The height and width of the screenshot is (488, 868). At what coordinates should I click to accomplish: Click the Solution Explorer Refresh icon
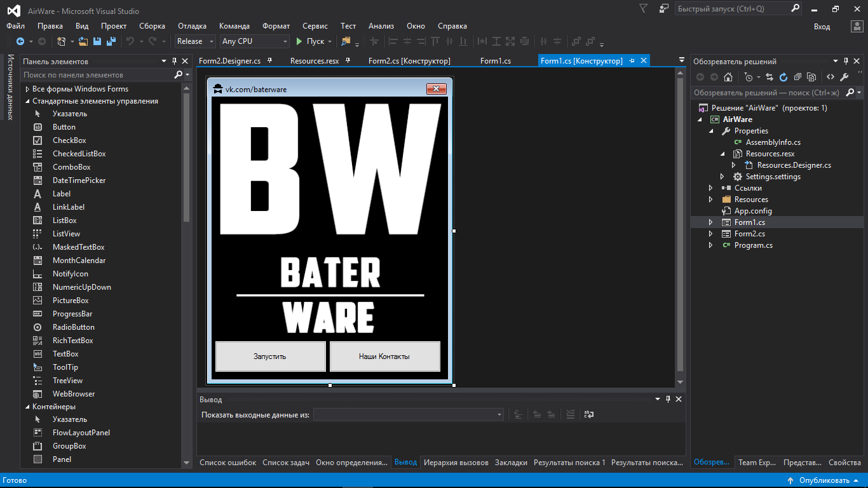(x=783, y=77)
